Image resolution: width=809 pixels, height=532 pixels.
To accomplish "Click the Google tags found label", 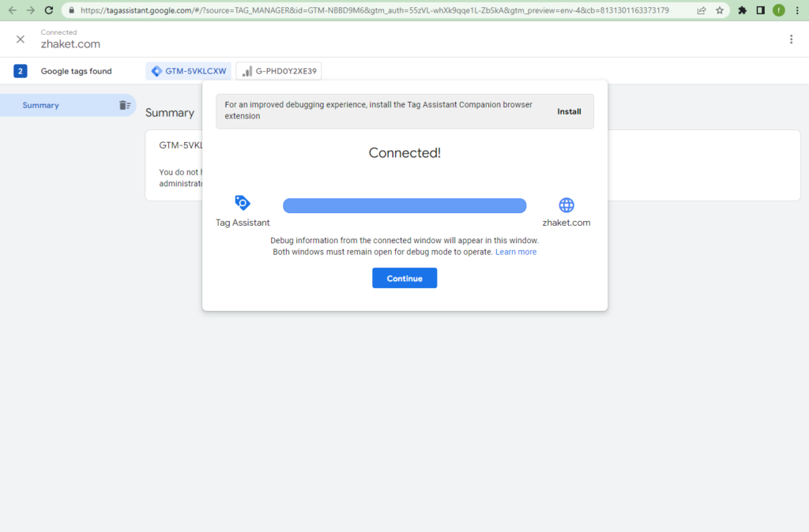I will (77, 71).
